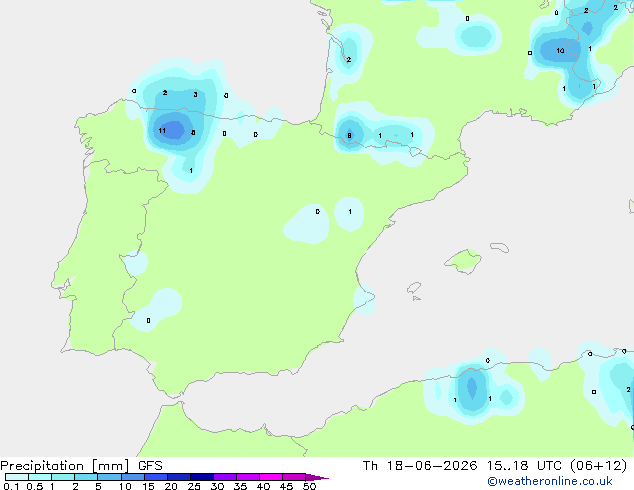Select the 2–5 mm legend color block
Screen dimensions: 634x490
point(86,477)
